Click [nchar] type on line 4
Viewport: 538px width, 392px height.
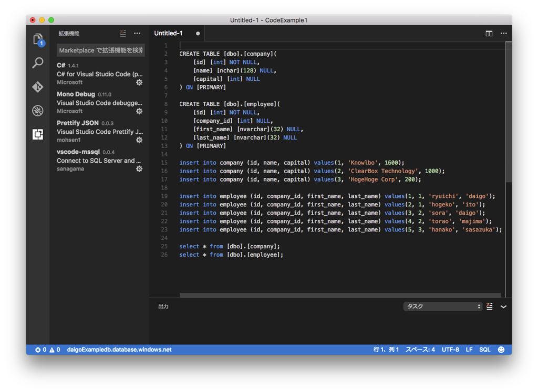(x=228, y=71)
